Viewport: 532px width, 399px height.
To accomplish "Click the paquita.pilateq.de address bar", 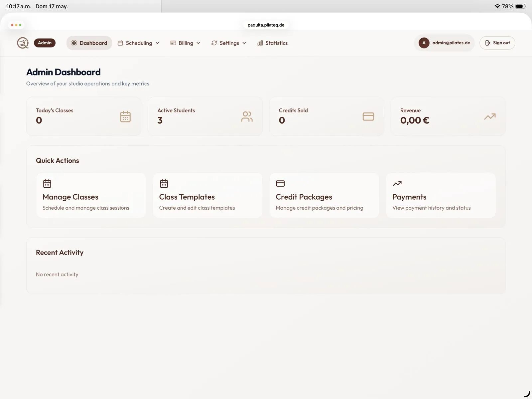I will pyautogui.click(x=266, y=25).
